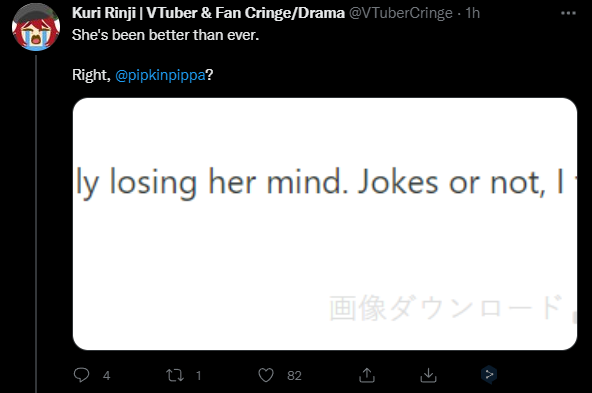Open the share upload-arrow icon
The image size is (592, 393).
367,375
